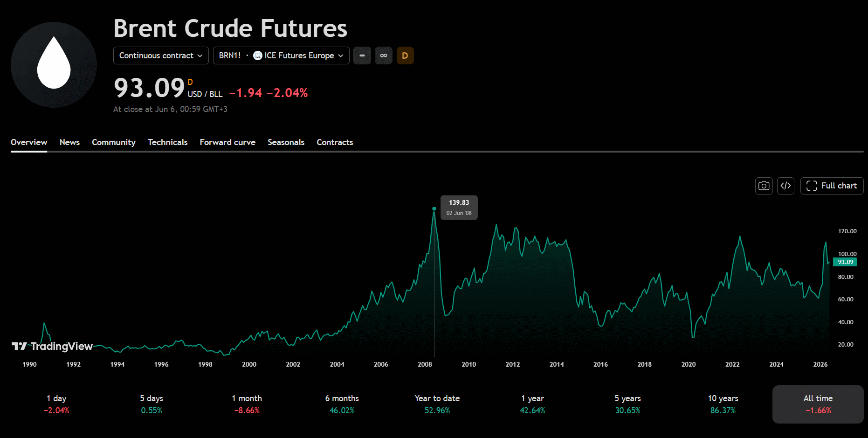Open the embed code icon
This screenshot has width=868, height=438.
pos(785,186)
